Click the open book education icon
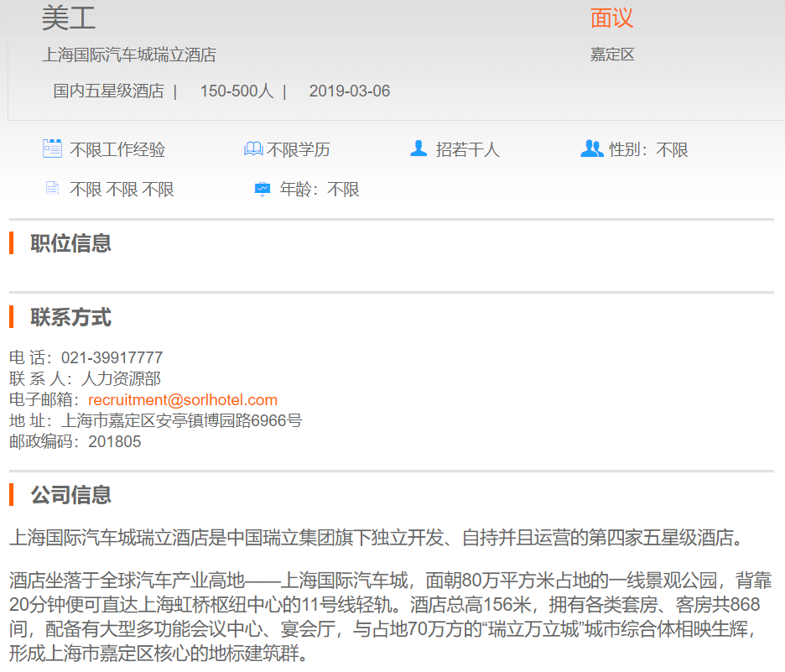 253,149
